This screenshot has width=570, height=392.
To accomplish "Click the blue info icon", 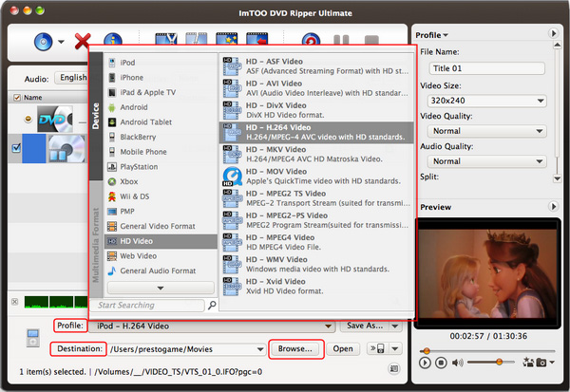I will (113, 40).
